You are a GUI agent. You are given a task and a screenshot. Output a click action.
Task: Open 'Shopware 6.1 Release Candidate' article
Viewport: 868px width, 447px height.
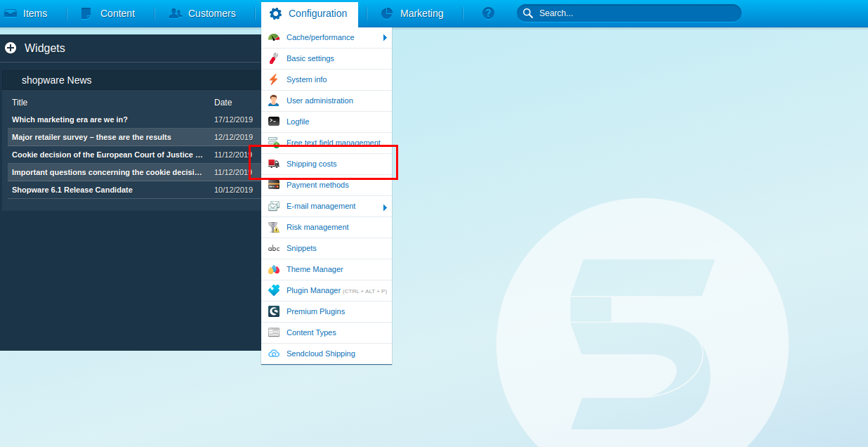coord(72,190)
